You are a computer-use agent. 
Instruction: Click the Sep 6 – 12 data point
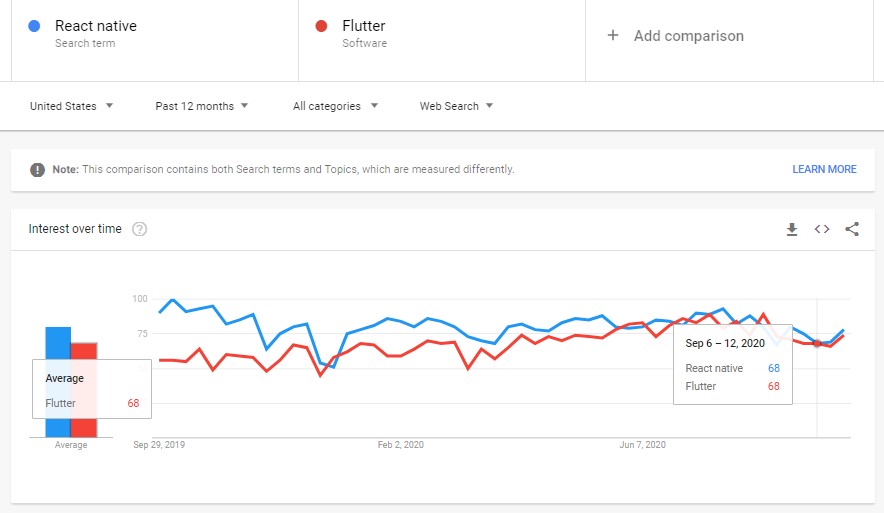pyautogui.click(x=817, y=343)
